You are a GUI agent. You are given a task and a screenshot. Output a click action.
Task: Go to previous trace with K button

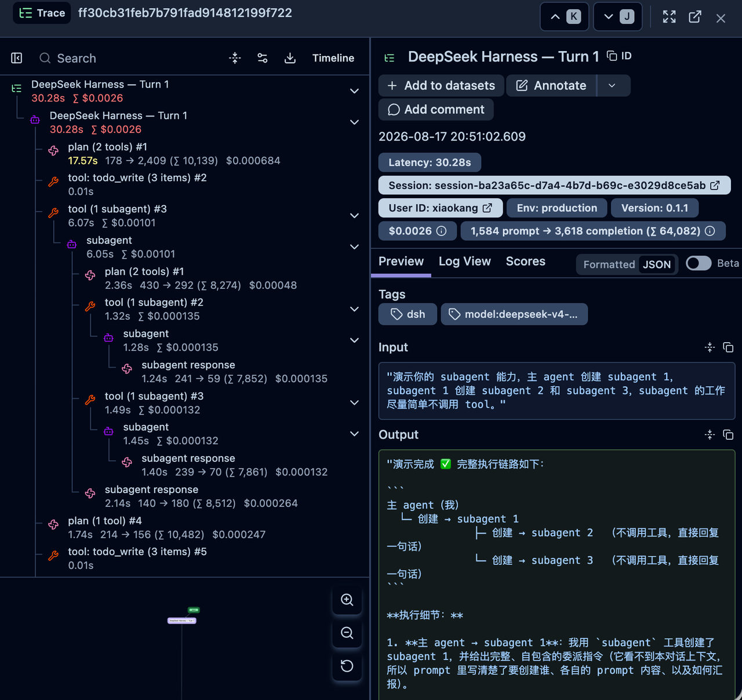click(565, 17)
